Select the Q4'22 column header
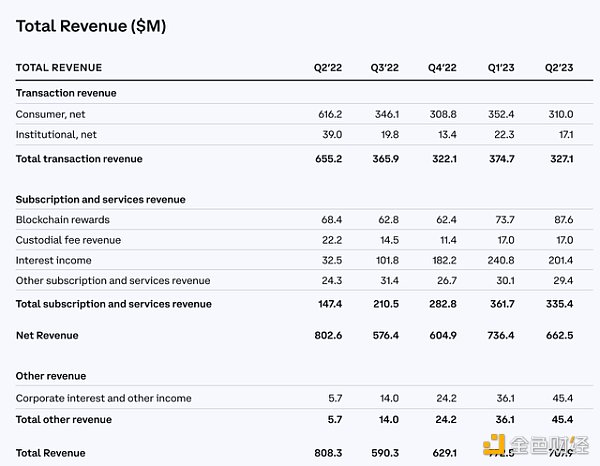This screenshot has width=600, height=466. point(442,68)
